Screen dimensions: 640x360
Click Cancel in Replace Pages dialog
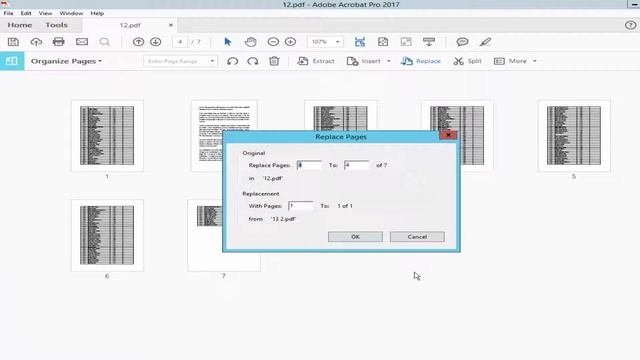click(417, 237)
